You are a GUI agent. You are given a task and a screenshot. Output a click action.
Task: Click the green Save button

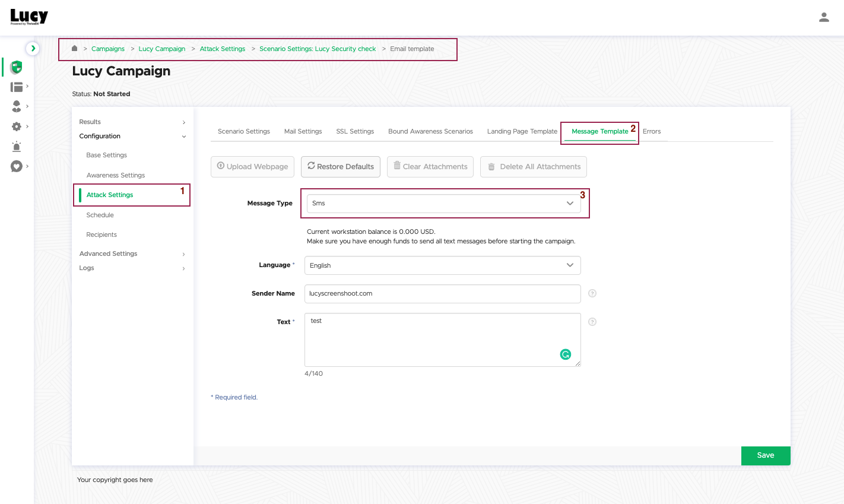766,455
